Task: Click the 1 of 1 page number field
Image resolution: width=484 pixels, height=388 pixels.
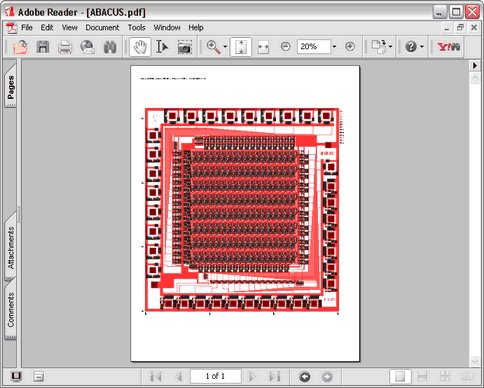Action: 215,376
